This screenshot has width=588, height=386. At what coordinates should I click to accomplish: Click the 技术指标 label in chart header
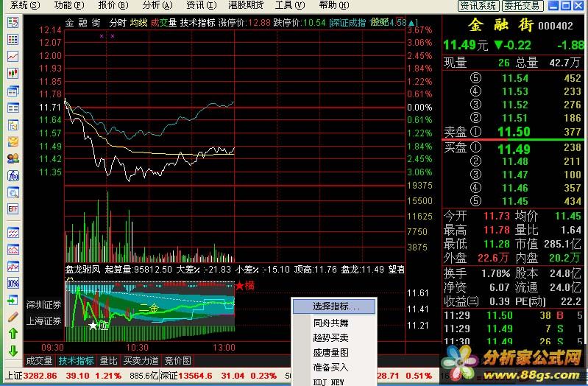[x=198, y=23]
